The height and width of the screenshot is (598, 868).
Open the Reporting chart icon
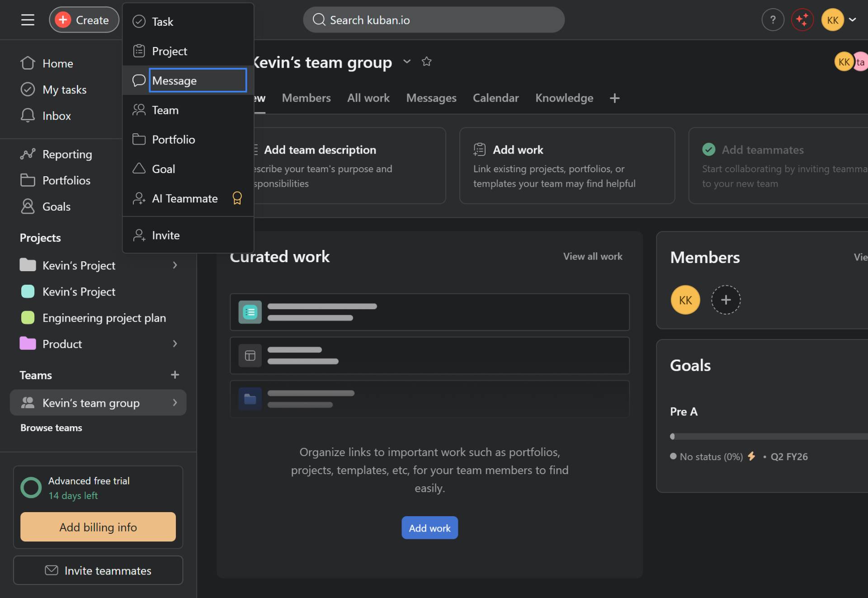coord(28,154)
